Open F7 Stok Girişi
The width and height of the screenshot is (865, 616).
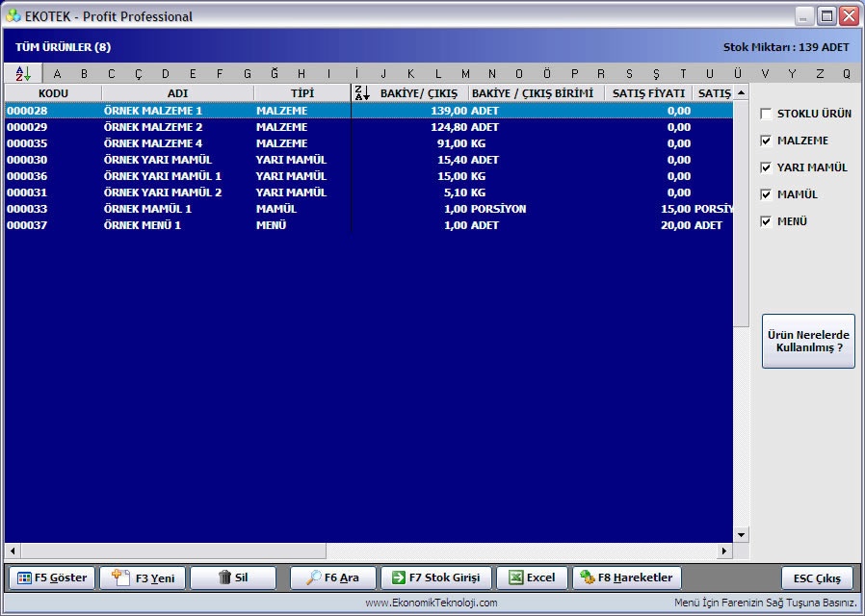tap(435, 578)
